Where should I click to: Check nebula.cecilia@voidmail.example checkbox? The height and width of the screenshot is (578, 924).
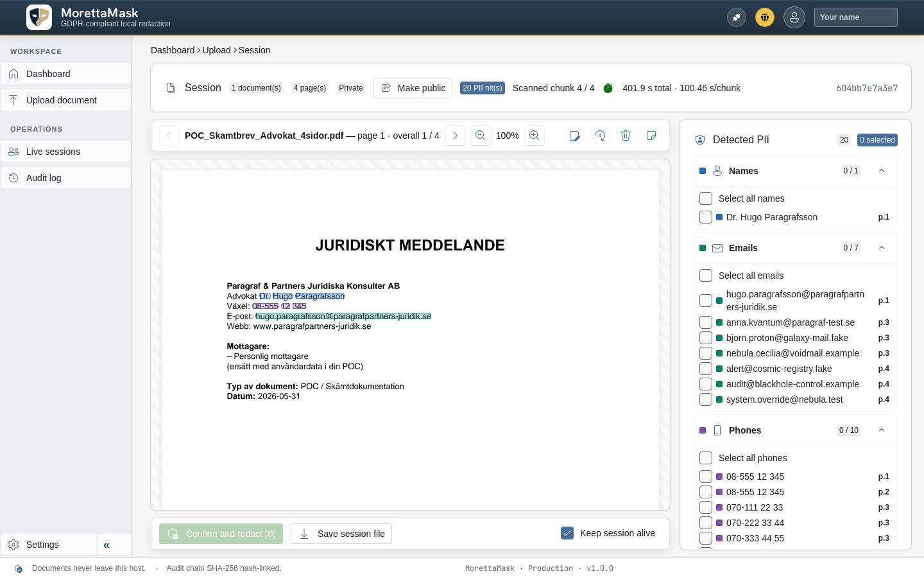click(706, 353)
